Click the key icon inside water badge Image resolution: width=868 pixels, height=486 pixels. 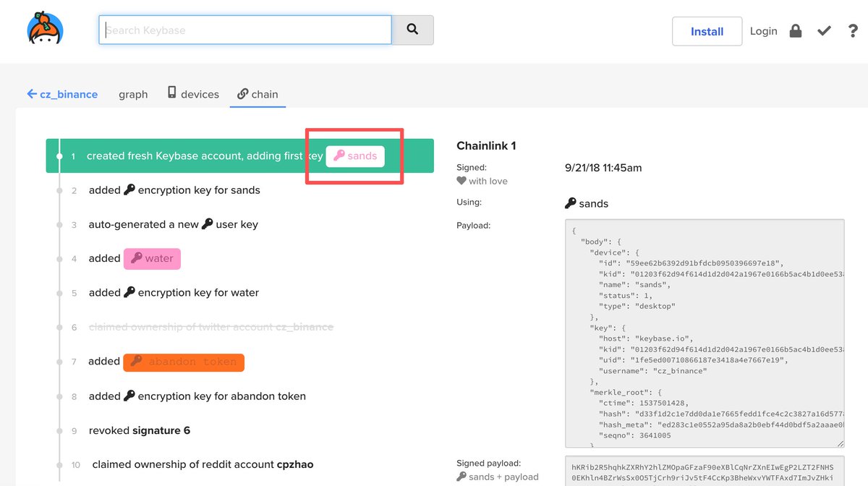[136, 258]
